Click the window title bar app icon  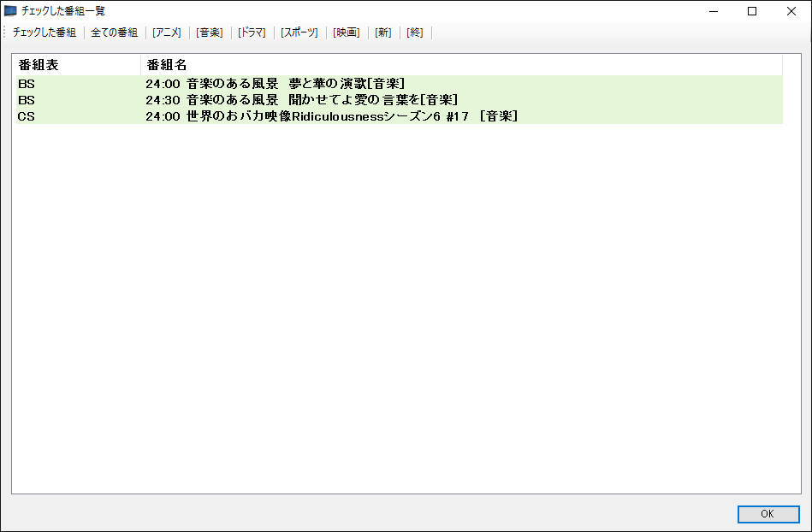(9, 11)
